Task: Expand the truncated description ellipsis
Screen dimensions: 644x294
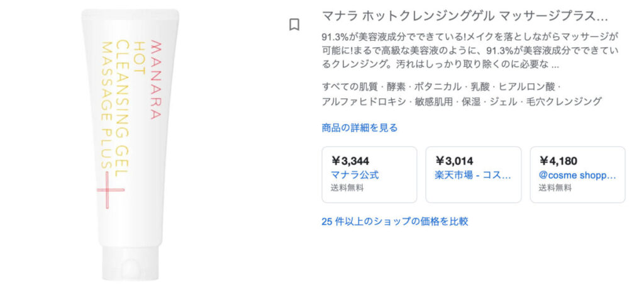Action: 555,64
